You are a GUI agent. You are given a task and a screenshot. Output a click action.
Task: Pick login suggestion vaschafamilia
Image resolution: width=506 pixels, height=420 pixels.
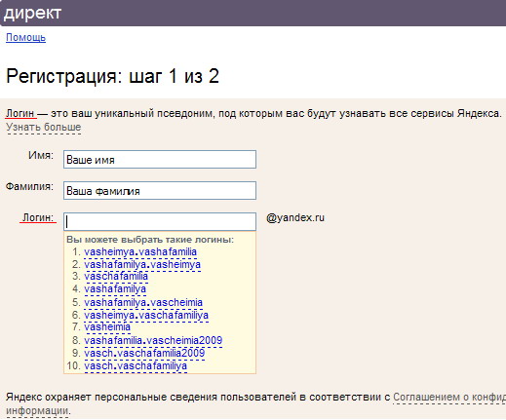point(116,276)
